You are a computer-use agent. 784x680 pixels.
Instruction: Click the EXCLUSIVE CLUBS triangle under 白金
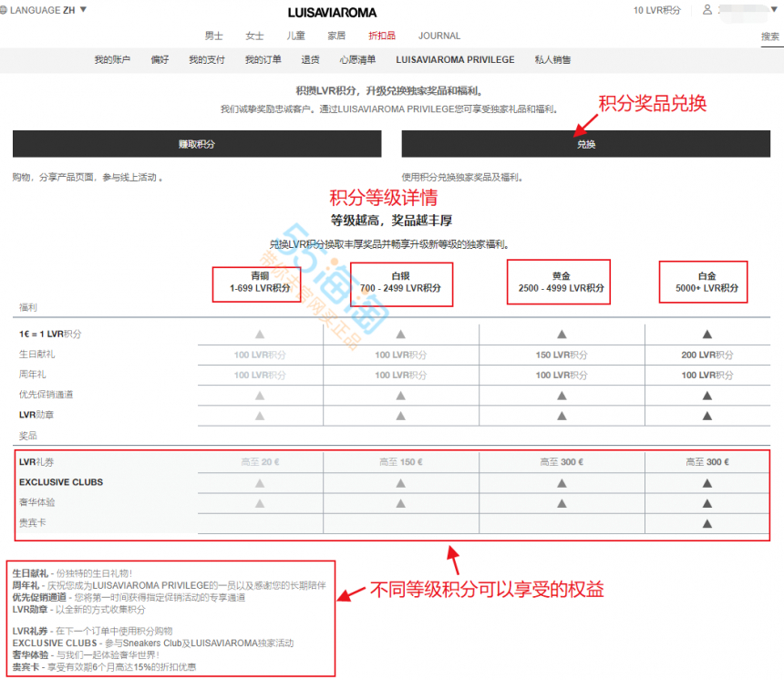pyautogui.click(x=707, y=483)
